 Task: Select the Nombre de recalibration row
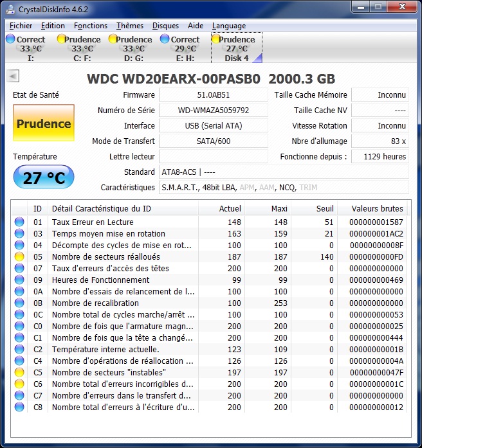(209, 303)
